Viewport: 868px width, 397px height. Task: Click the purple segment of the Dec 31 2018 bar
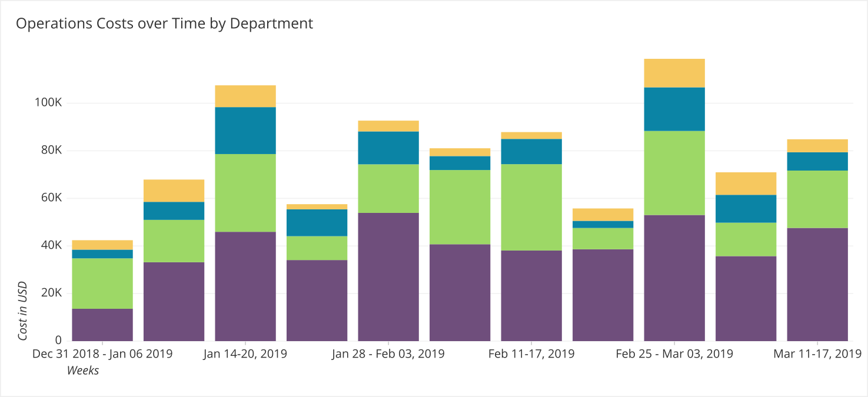[102, 325]
